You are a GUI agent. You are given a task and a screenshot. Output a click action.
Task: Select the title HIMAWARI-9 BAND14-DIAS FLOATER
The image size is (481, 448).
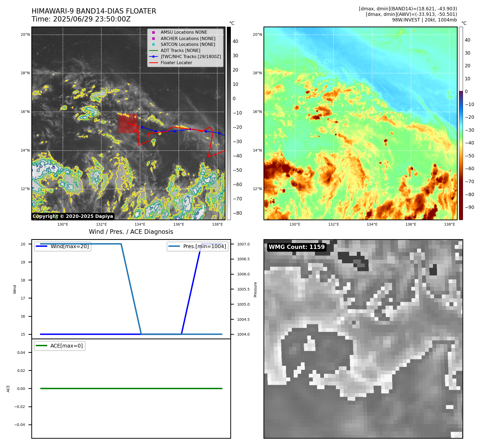[94, 11]
